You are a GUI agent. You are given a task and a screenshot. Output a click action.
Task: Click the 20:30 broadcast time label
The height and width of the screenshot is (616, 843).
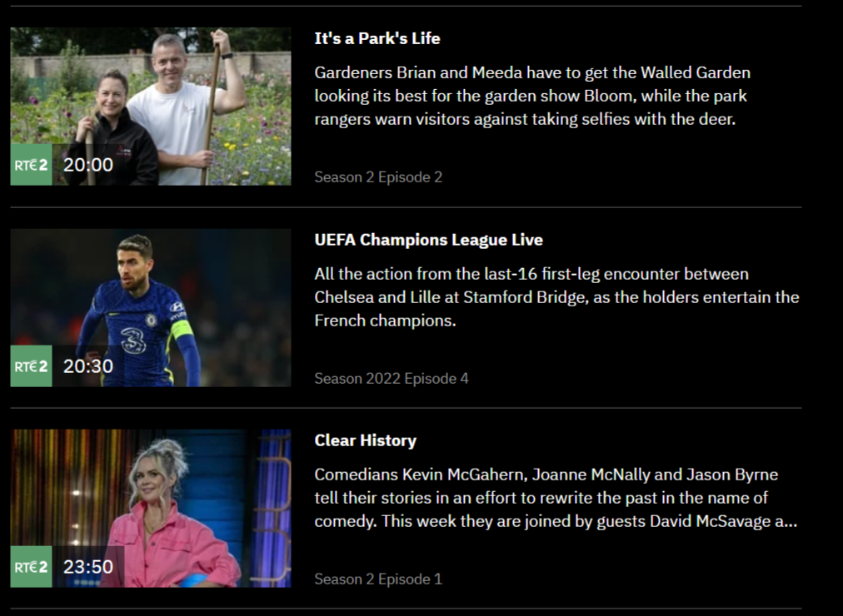(x=88, y=365)
